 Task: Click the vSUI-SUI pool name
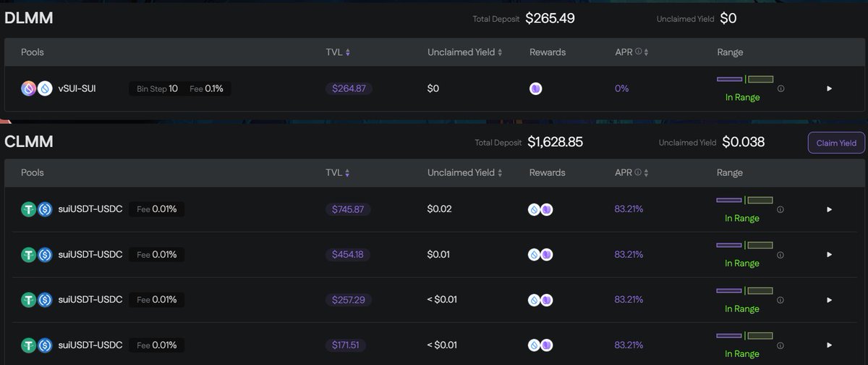pos(77,88)
